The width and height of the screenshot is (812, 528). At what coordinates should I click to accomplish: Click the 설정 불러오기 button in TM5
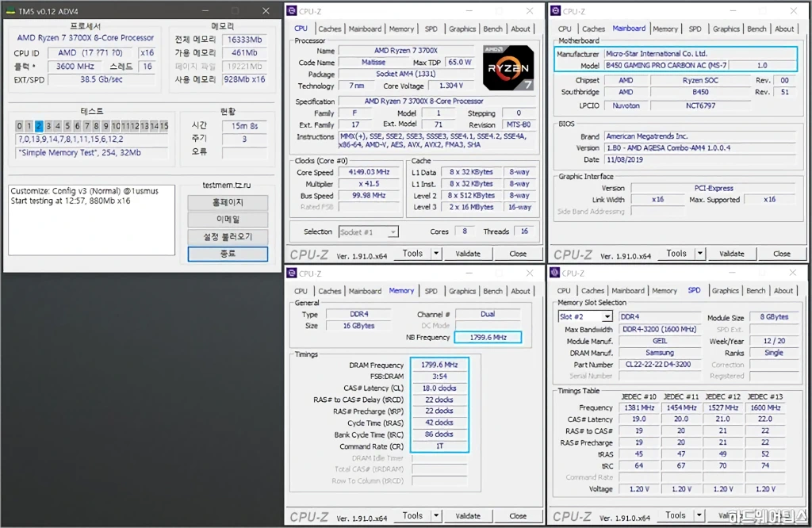[x=228, y=236]
